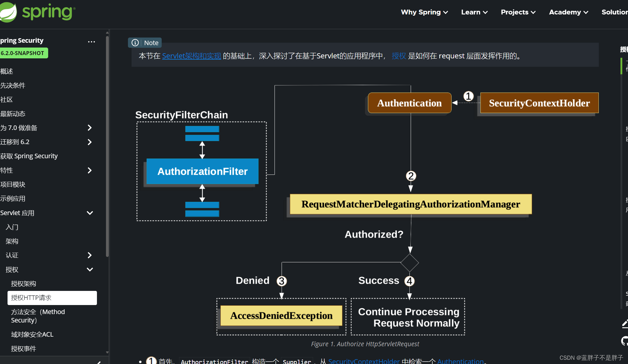Click the collapse arrow at the sidebar bottom
The width and height of the screenshot is (628, 364).
pos(98,362)
